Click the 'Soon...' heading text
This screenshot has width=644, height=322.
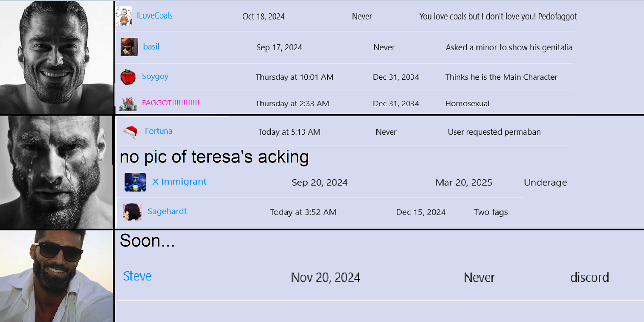(x=147, y=241)
